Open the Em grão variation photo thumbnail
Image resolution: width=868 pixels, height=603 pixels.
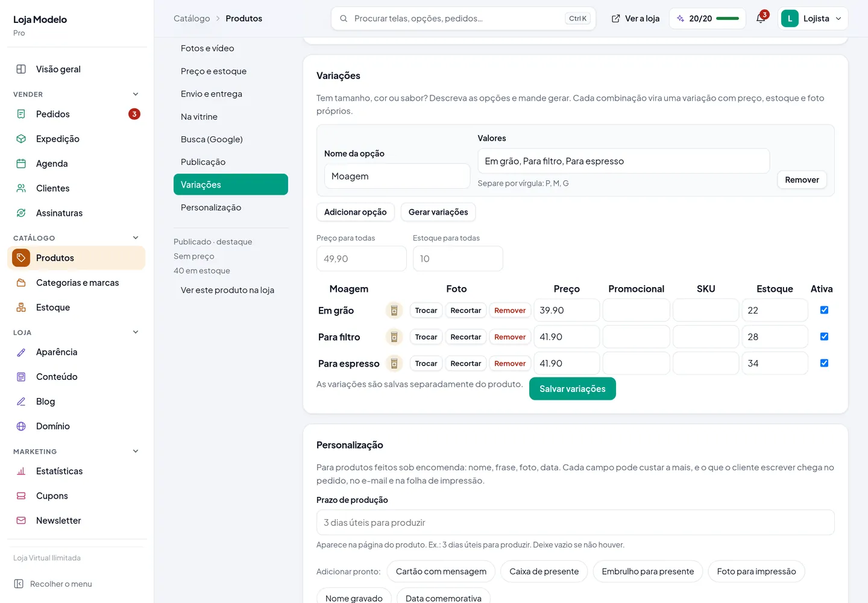pyautogui.click(x=394, y=311)
